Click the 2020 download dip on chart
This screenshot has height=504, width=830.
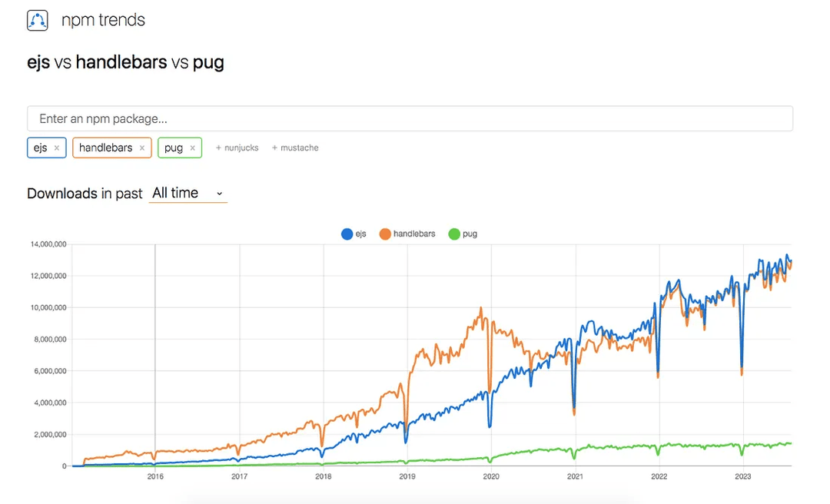click(x=490, y=423)
